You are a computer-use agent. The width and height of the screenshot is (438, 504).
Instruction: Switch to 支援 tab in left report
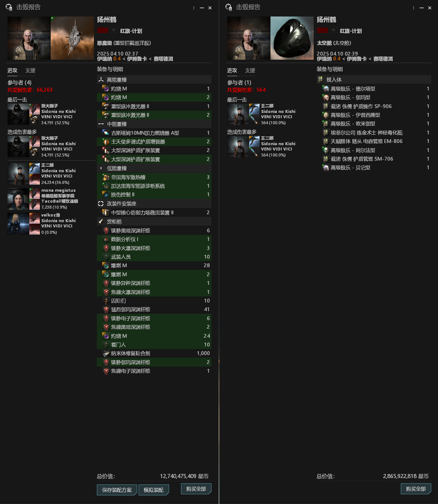pyautogui.click(x=30, y=71)
